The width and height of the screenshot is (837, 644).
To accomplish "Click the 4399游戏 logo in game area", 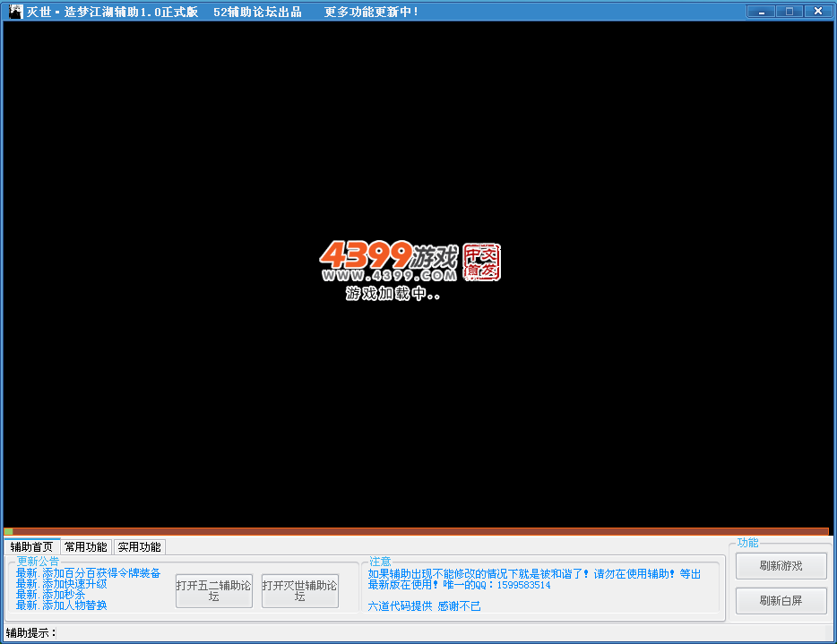I will 389,255.
